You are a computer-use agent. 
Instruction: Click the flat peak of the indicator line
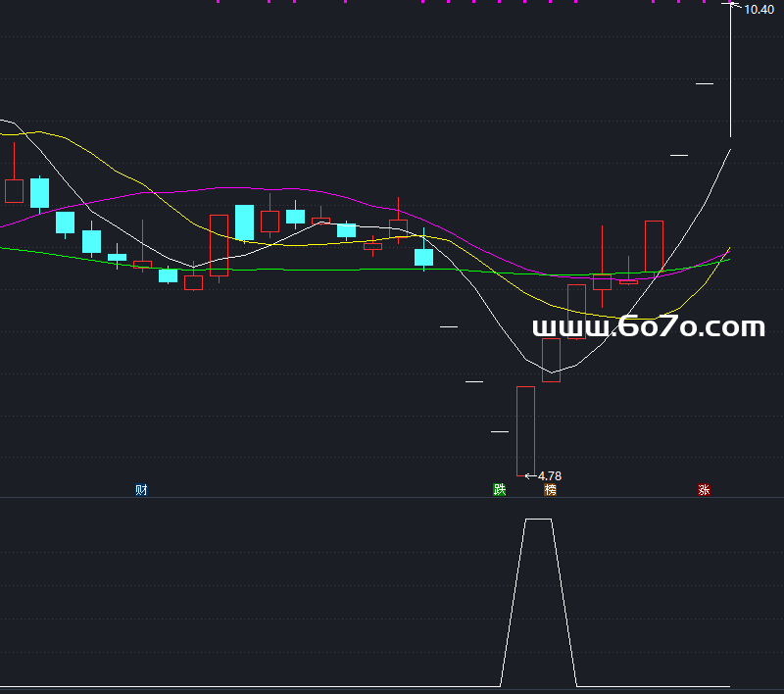point(538,519)
